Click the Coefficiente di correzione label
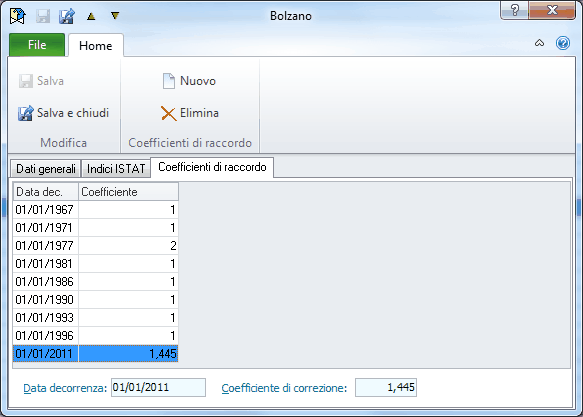This screenshot has height=417, width=583. click(284, 388)
